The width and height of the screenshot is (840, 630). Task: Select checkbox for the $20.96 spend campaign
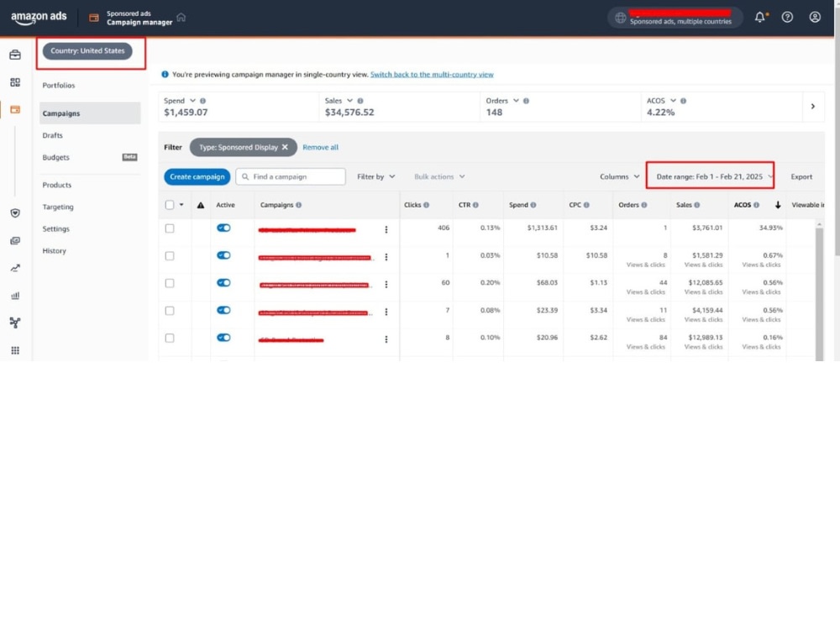(170, 338)
